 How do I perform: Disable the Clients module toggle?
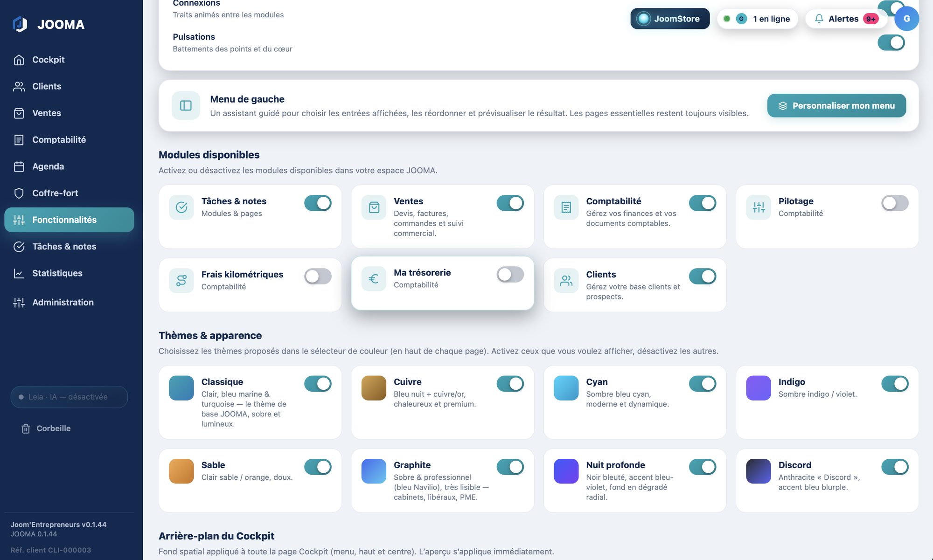coord(703,277)
